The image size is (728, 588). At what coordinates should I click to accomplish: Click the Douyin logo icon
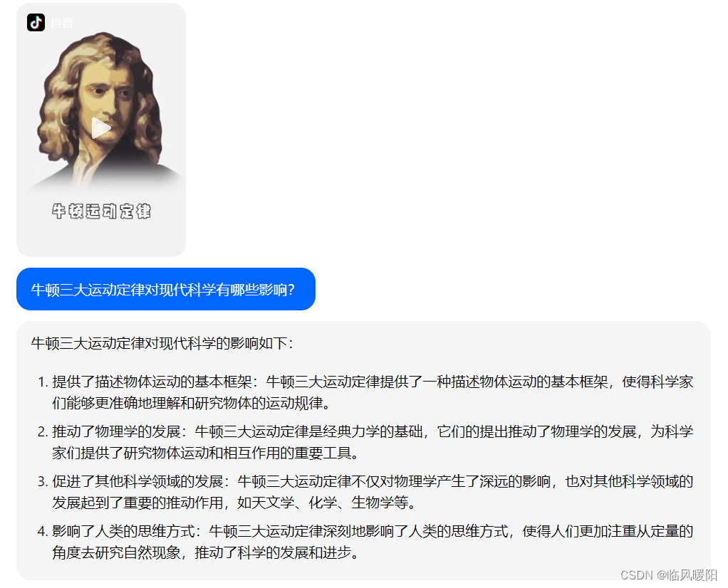point(36,22)
